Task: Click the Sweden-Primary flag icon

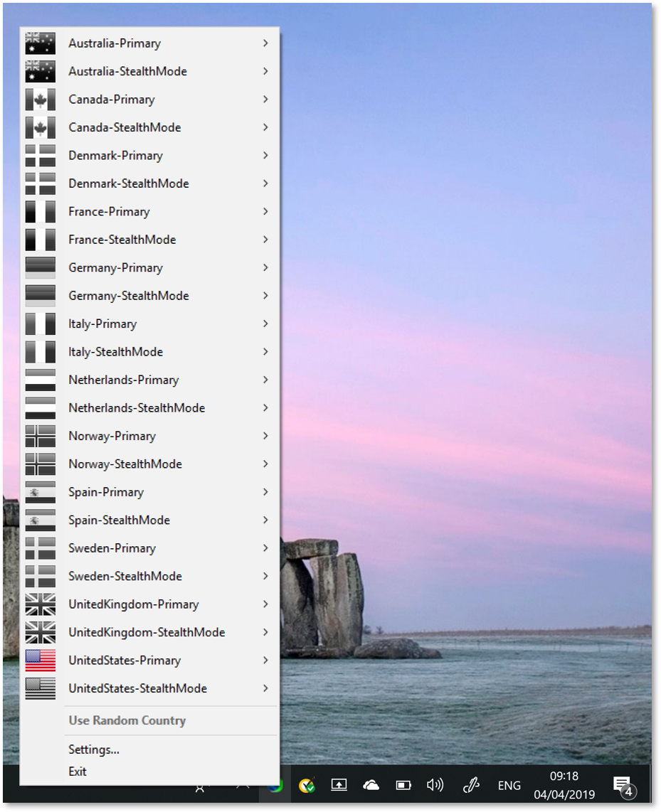Action: point(41,548)
